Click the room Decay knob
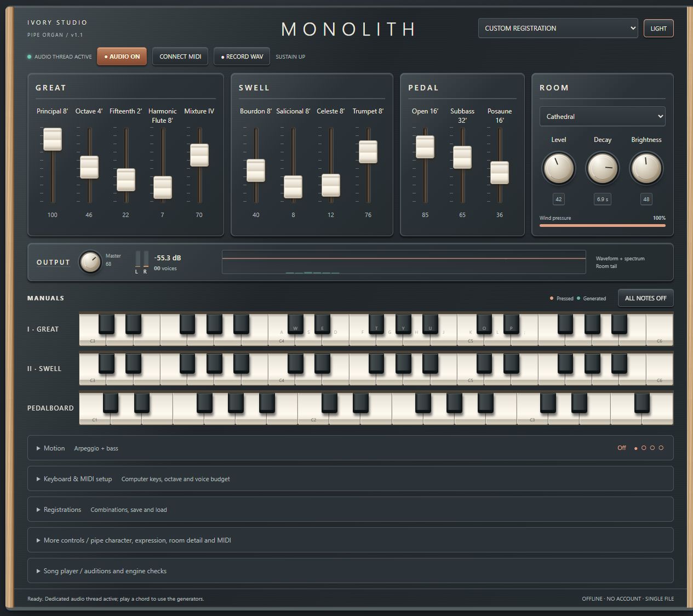 point(603,168)
